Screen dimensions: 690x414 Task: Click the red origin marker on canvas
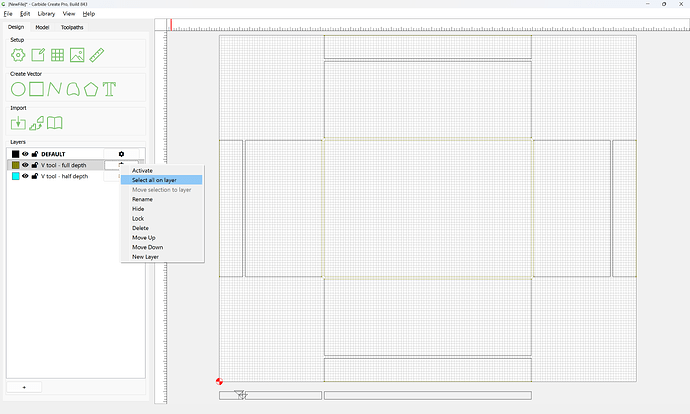click(219, 381)
